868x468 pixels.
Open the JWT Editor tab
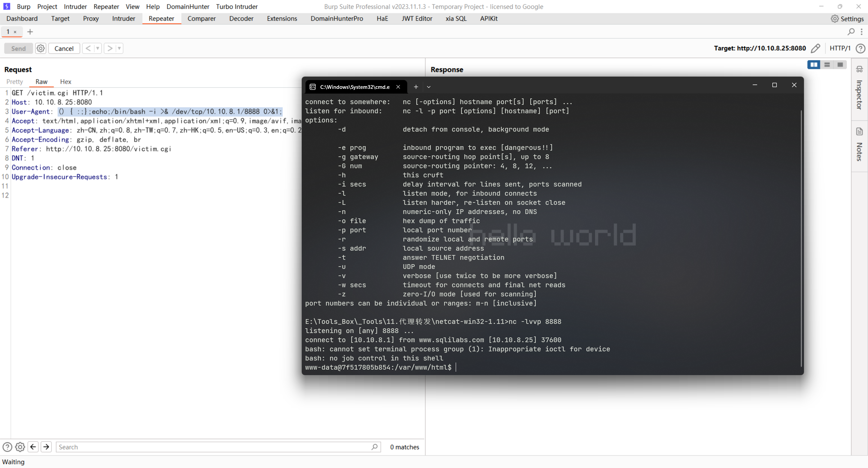417,19
